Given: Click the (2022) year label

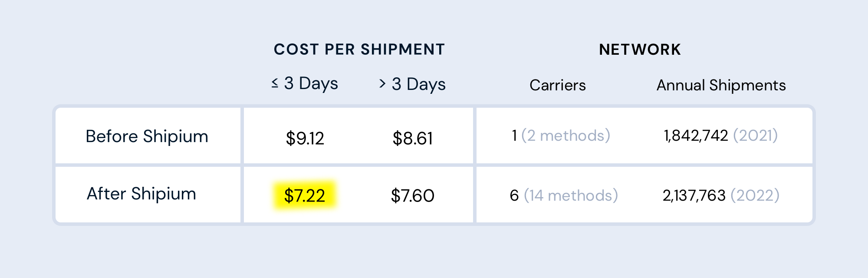Looking at the screenshot, I should pyautogui.click(x=755, y=195).
